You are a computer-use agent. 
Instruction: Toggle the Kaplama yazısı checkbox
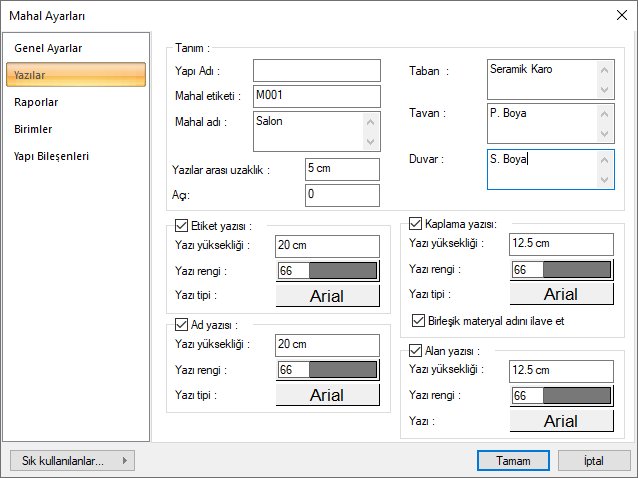tap(417, 224)
